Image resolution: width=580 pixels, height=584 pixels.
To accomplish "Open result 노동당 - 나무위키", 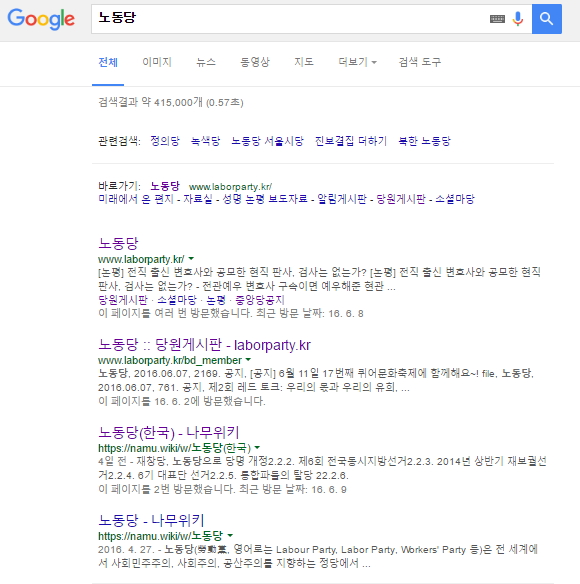I will (x=151, y=520).
